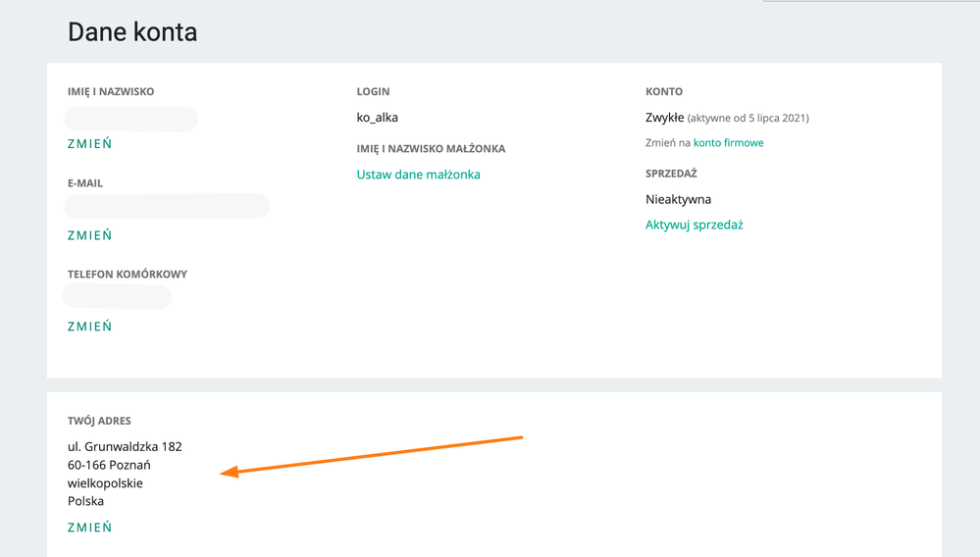Click the activation date text aktywne od 5 lipca 2021
This screenshot has width=980, height=557.
tap(748, 119)
